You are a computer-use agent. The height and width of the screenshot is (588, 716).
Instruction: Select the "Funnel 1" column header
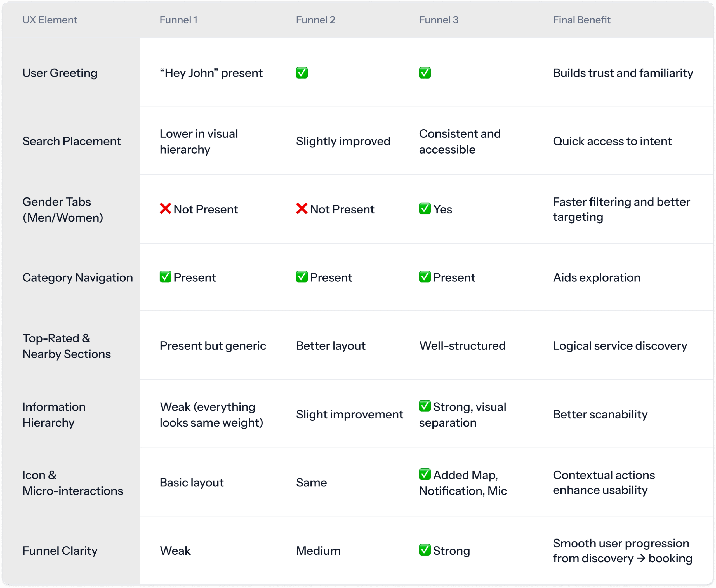tap(178, 20)
